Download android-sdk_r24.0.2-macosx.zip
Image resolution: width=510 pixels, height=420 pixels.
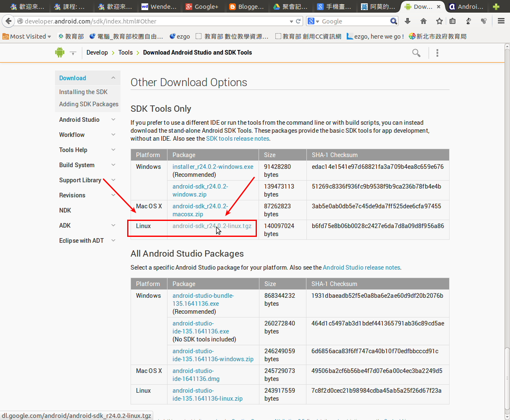[200, 210]
